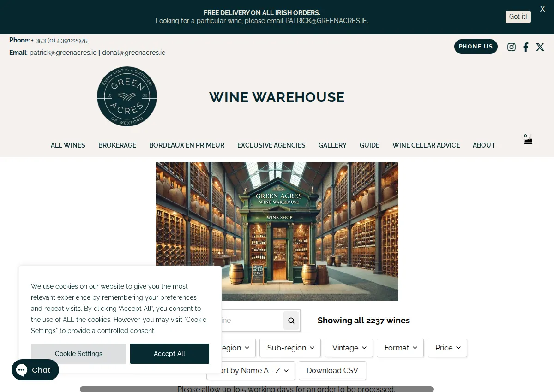Screen dimensions: 554x392
Task: Expand the Vintage filter dropdown
Action: [x=349, y=348]
